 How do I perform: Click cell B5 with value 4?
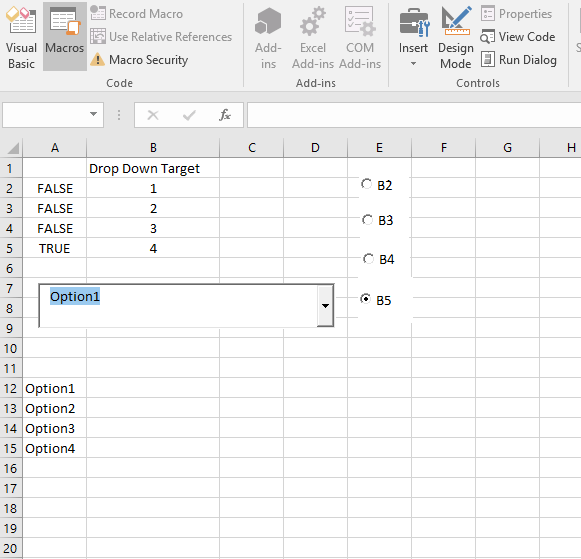[x=153, y=249]
